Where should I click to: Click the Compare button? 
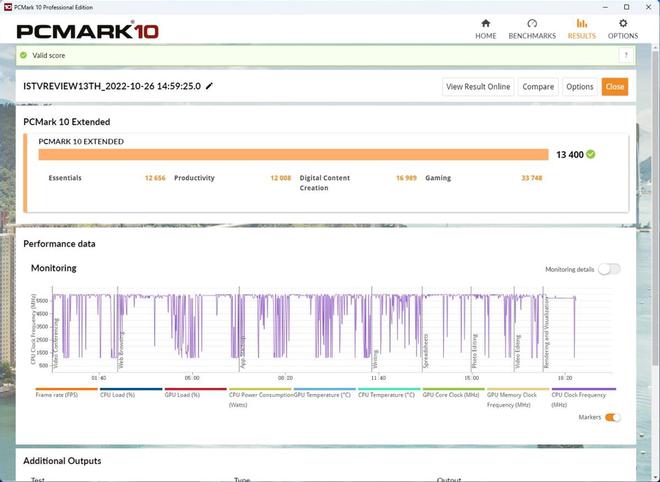coord(538,87)
